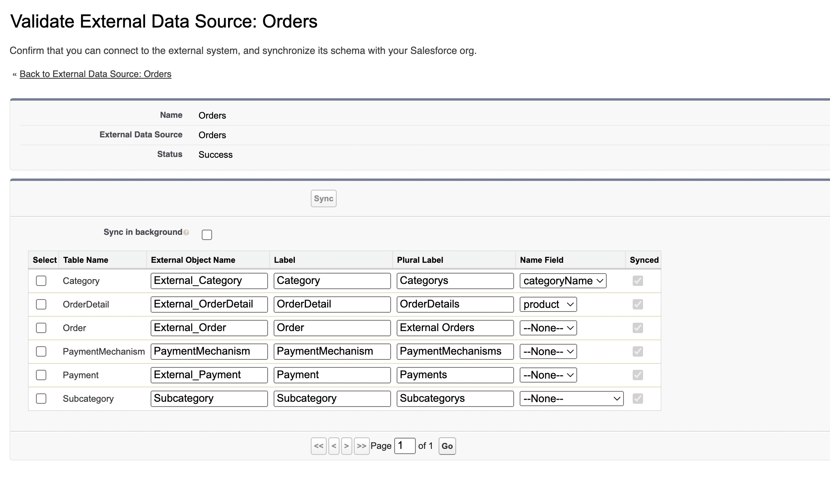Expand the Name Field dropdown for Order
The height and width of the screenshot is (504, 830).
(x=548, y=328)
